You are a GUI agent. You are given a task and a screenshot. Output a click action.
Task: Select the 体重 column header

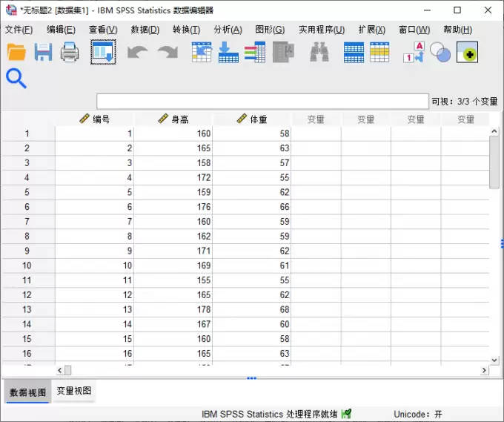coord(252,119)
